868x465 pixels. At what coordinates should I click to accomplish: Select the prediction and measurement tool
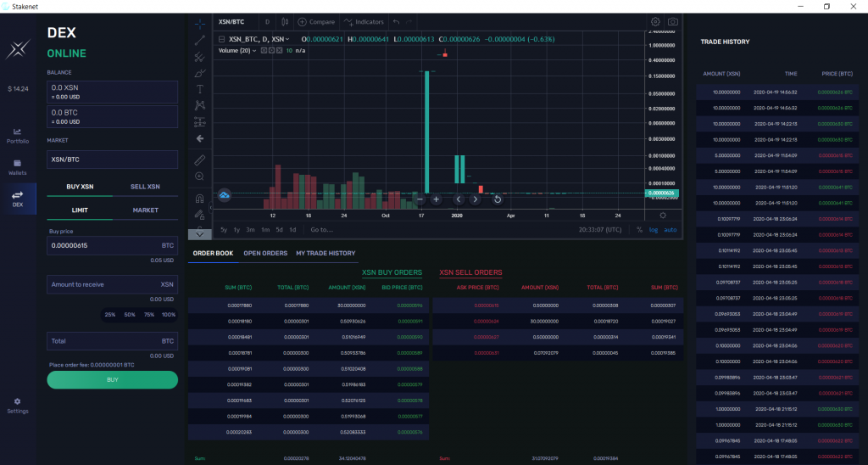[200, 122]
